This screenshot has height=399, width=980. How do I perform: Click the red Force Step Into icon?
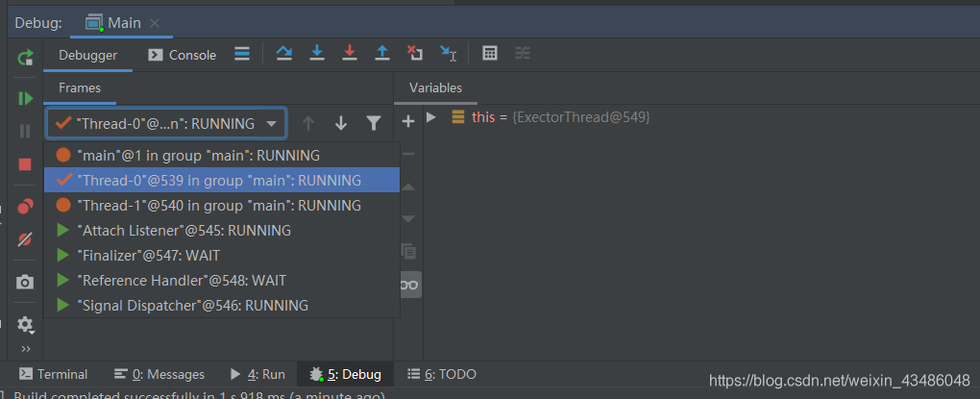350,53
